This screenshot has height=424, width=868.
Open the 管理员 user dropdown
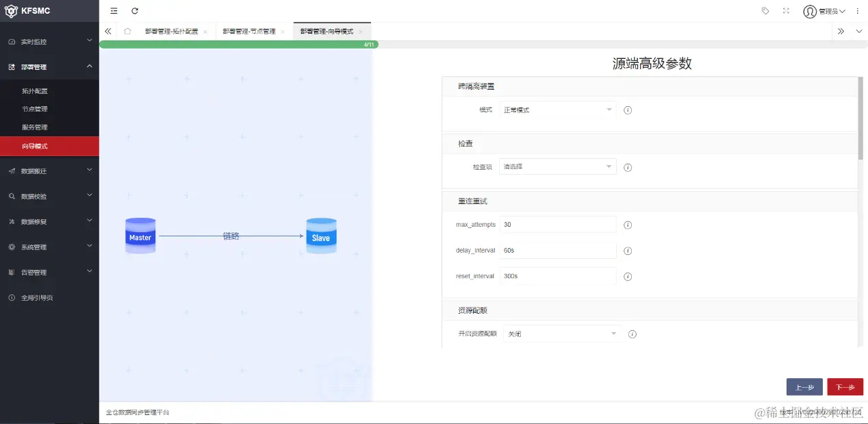pos(825,11)
